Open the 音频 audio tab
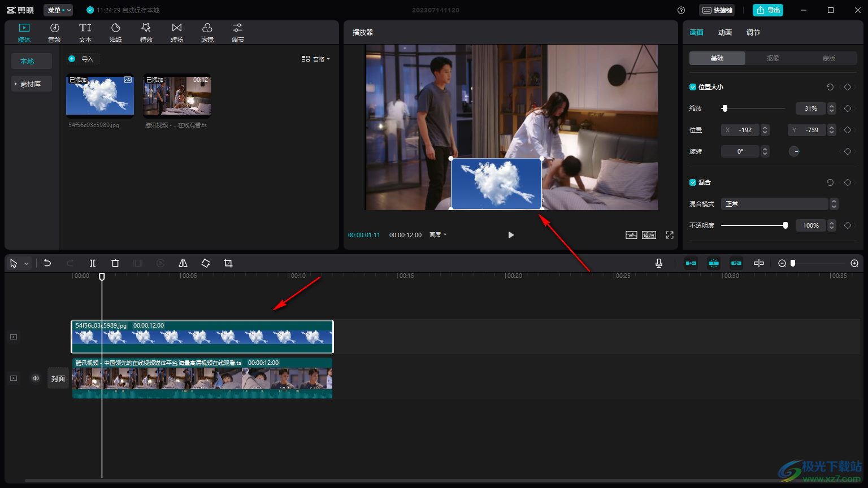Image resolution: width=868 pixels, height=488 pixels. tap(54, 33)
